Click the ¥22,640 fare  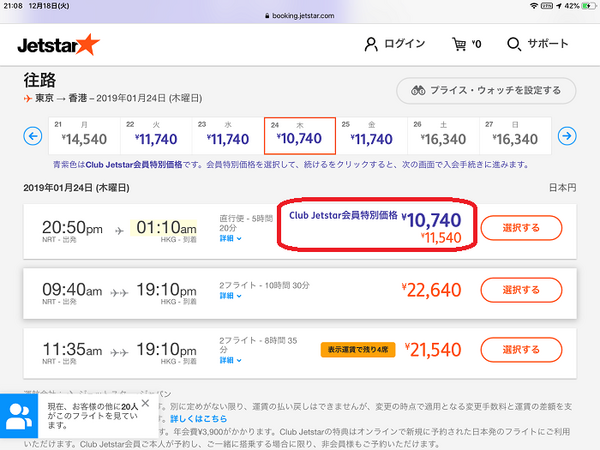[x=431, y=290]
